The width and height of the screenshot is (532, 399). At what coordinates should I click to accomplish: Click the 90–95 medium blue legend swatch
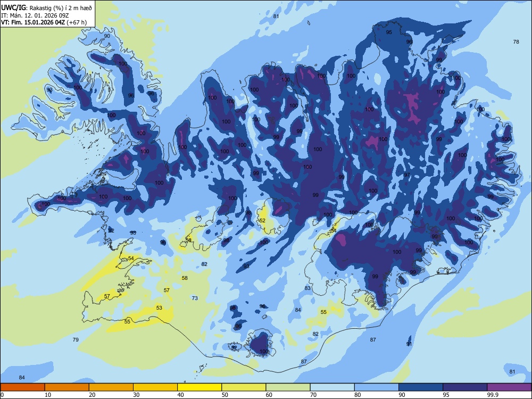421,387
